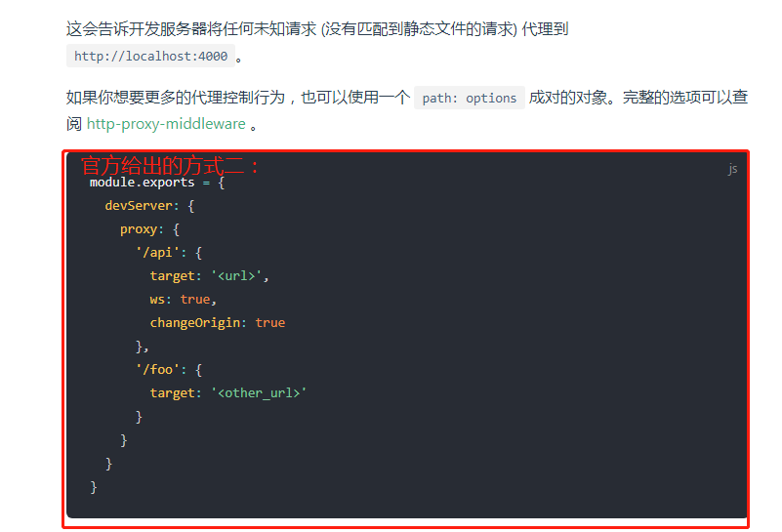Click the js language label in the code block
782x532 pixels.
[732, 169]
